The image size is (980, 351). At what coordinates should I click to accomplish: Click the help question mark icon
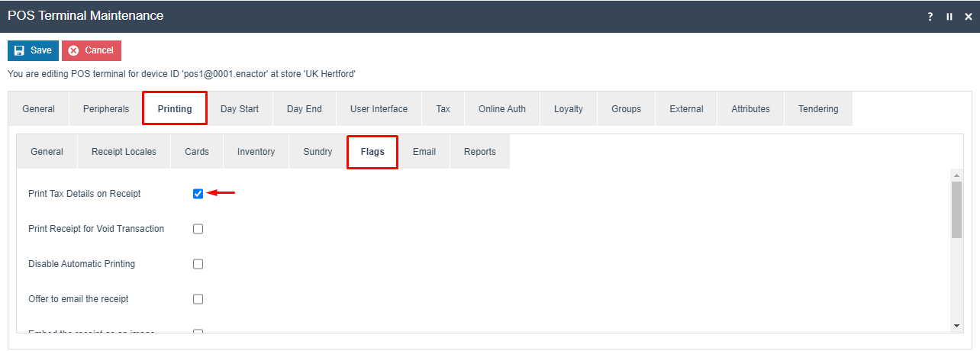pyautogui.click(x=930, y=16)
